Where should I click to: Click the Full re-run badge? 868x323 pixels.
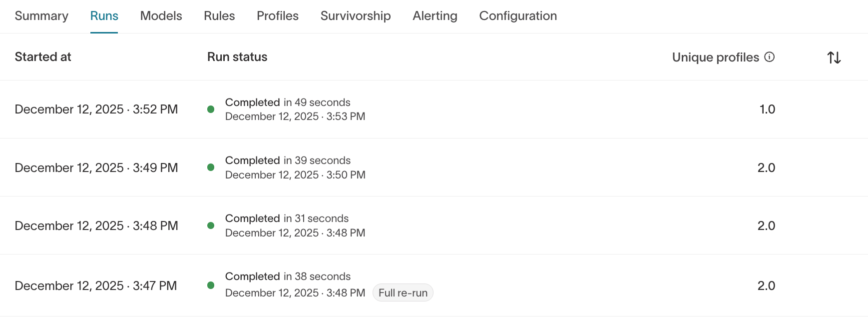pos(403,293)
